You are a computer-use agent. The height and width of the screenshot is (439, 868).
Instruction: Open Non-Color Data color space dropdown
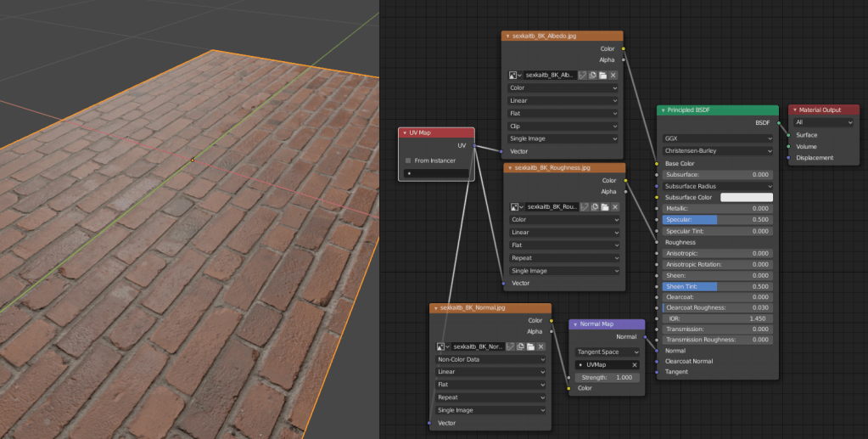click(490, 359)
